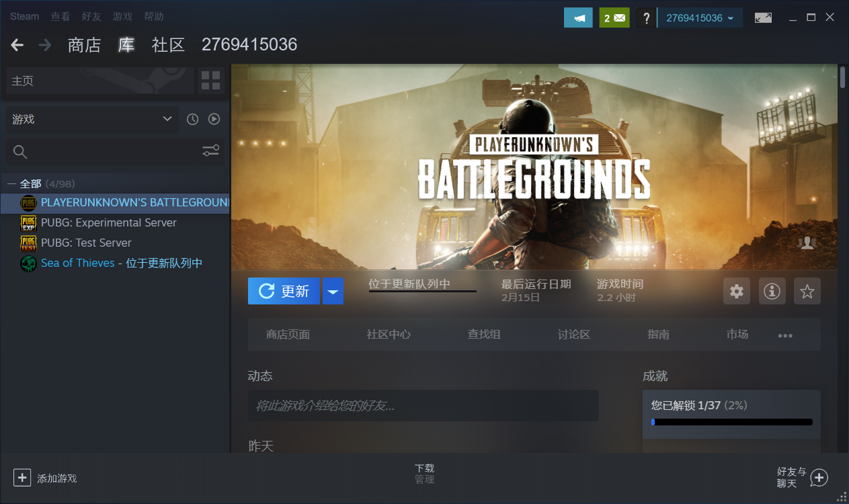This screenshot has width=849, height=504.
Task: Click the vertical scrollbar thumb
Action: (844, 77)
